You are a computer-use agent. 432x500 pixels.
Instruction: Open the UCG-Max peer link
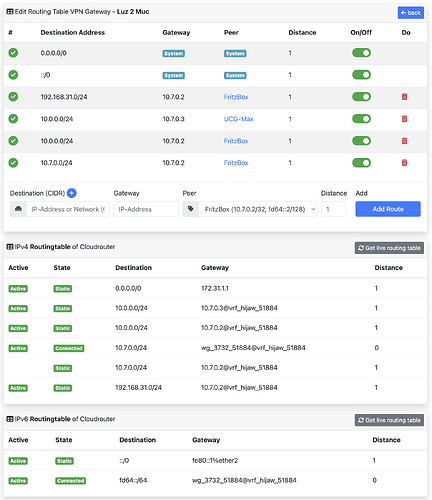pyautogui.click(x=238, y=119)
